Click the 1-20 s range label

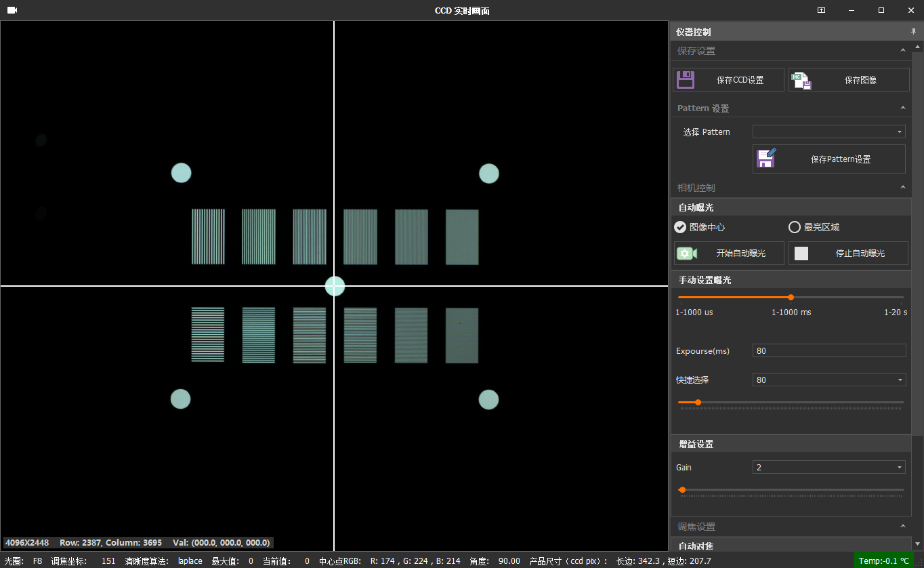pyautogui.click(x=896, y=312)
